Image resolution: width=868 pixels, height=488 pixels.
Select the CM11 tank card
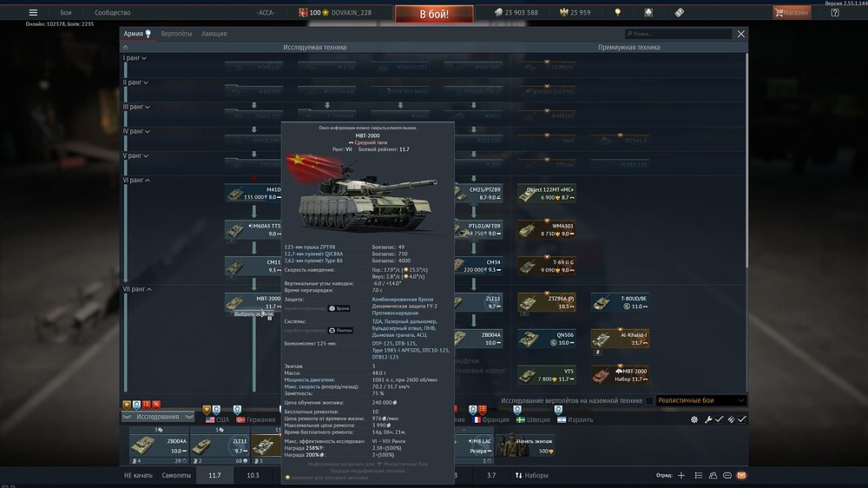coord(253,267)
